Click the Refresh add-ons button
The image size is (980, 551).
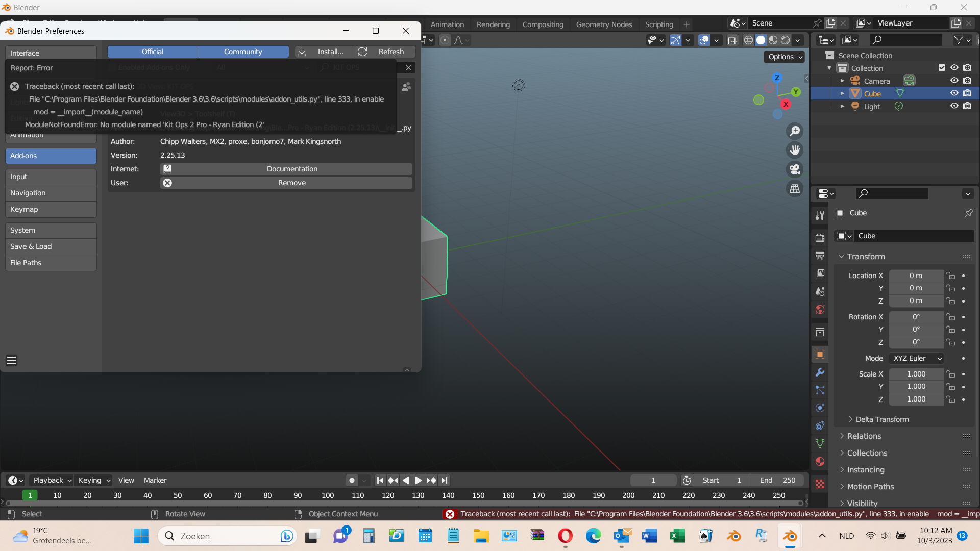385,52
